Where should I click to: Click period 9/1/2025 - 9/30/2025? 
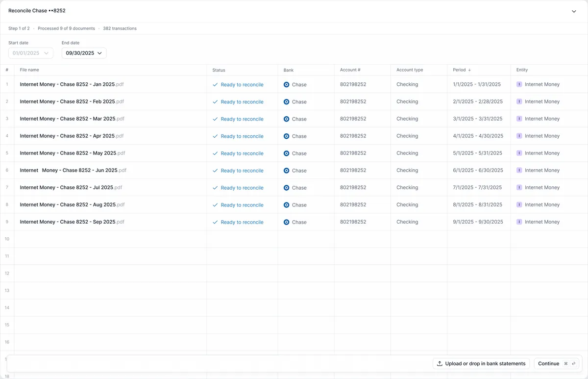[x=478, y=222]
